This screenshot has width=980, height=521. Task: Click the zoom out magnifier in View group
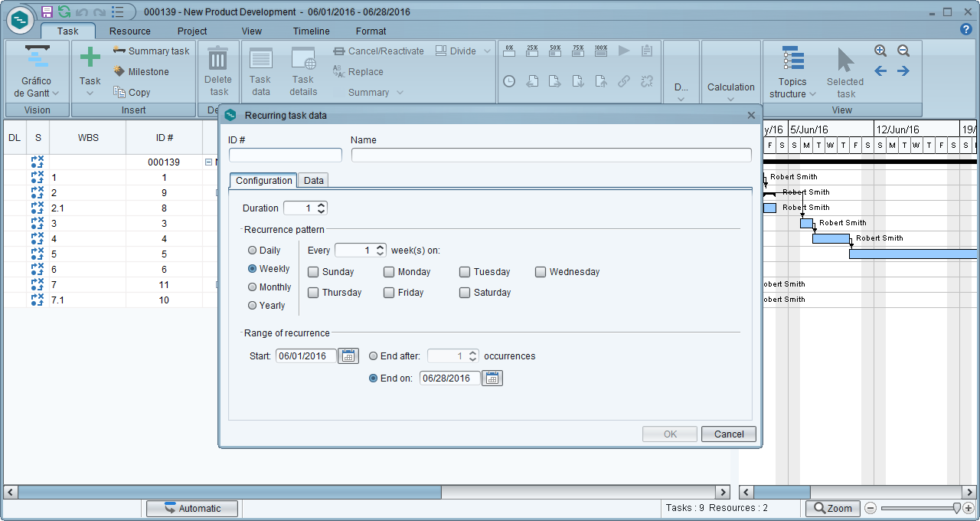(903, 51)
